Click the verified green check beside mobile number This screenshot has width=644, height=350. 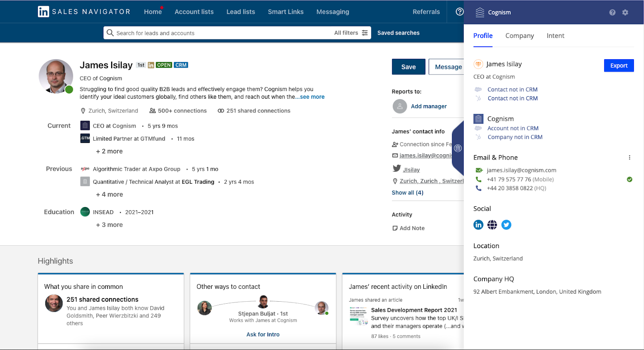(630, 179)
